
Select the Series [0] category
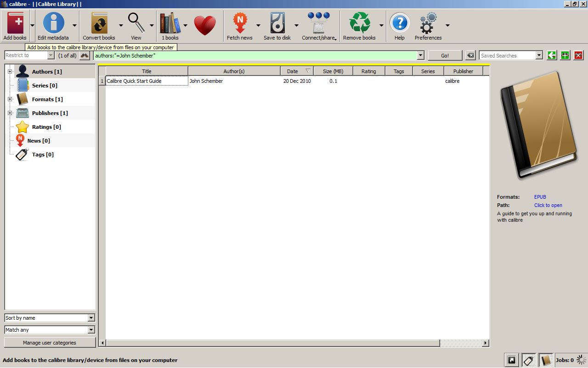45,86
